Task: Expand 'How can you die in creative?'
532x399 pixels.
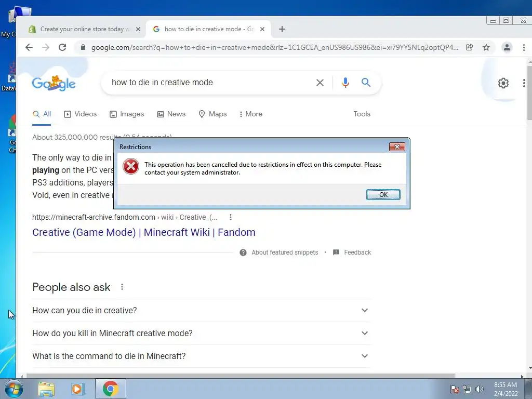Action: coord(202,311)
